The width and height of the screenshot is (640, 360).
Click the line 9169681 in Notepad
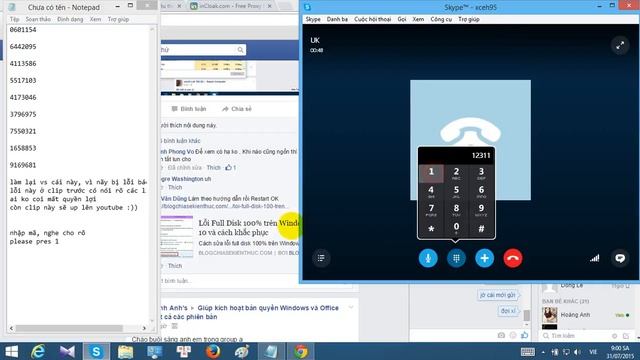coord(23,165)
